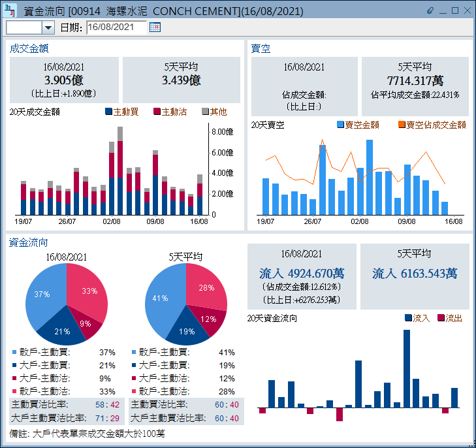Click the 41% slice of 5天平均 pie
This screenshot has width=476, height=448.
tap(162, 299)
